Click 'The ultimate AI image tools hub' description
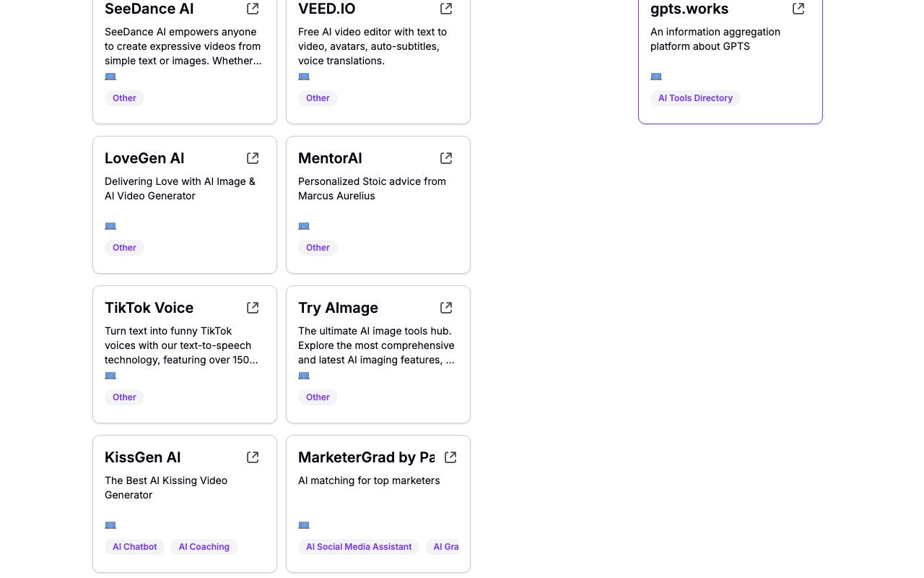924x578 pixels. pyautogui.click(x=376, y=345)
